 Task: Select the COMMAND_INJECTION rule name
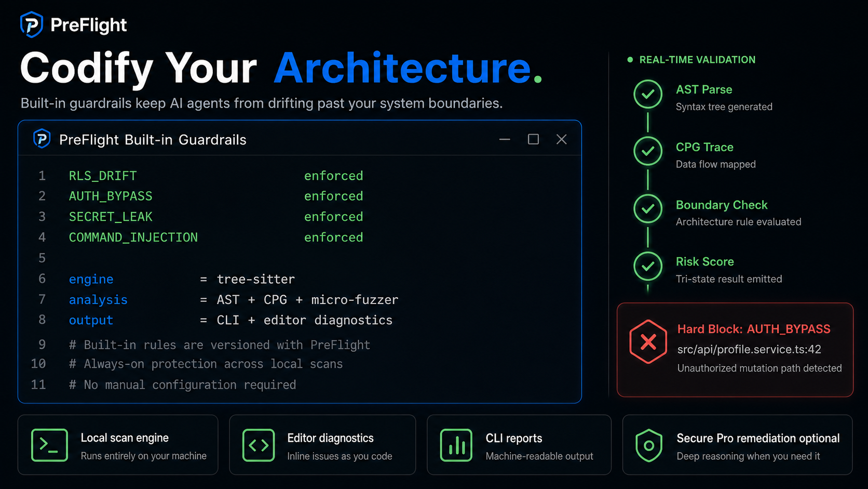coord(133,237)
